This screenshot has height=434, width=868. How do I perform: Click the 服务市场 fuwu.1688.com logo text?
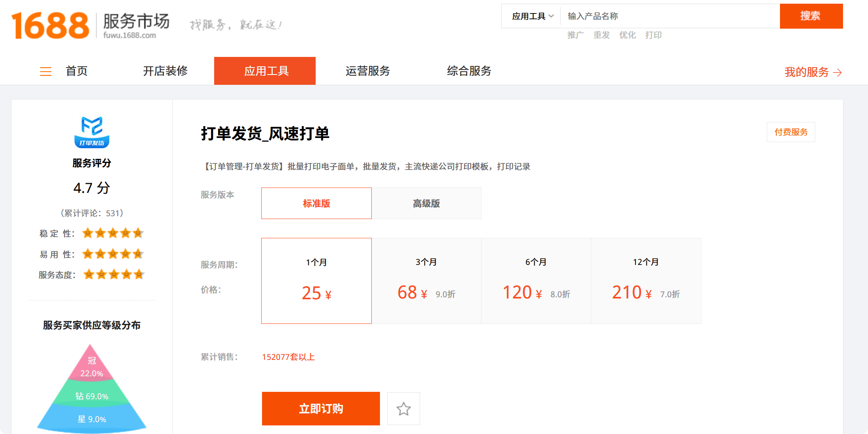tap(136, 25)
